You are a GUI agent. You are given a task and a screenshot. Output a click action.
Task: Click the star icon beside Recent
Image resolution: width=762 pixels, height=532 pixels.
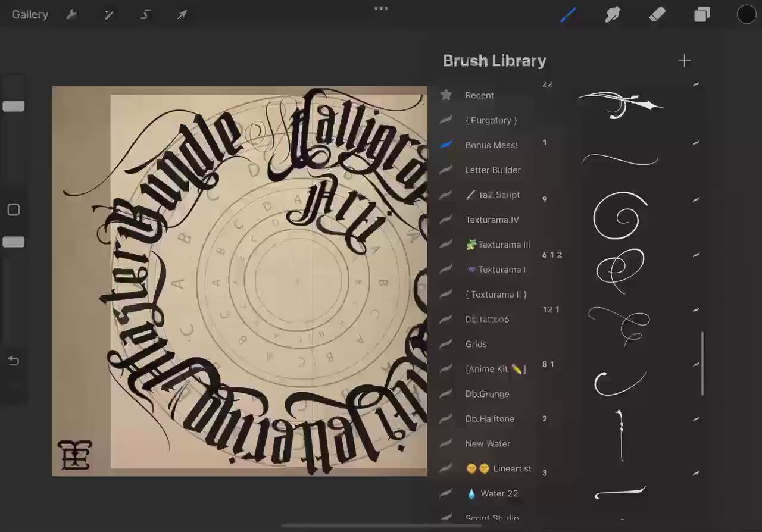(x=446, y=95)
